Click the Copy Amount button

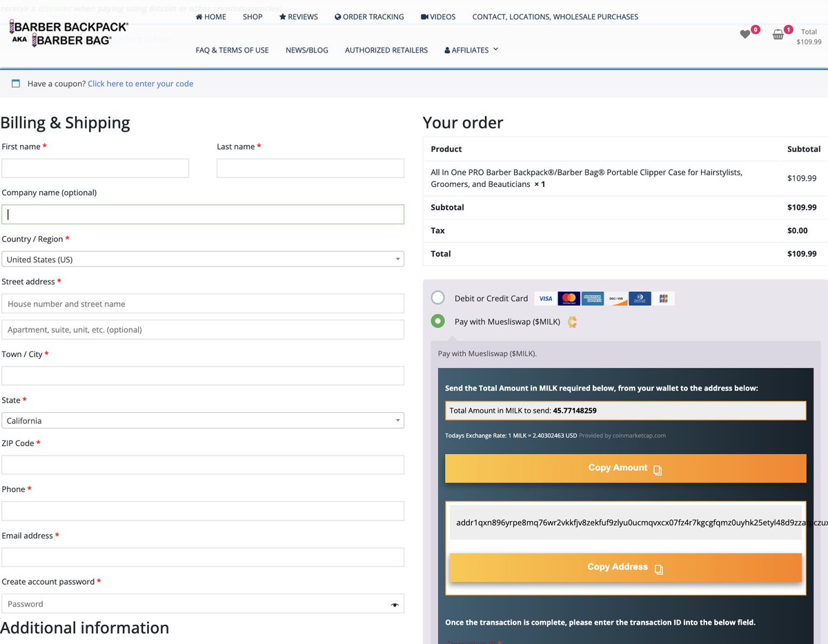point(626,468)
